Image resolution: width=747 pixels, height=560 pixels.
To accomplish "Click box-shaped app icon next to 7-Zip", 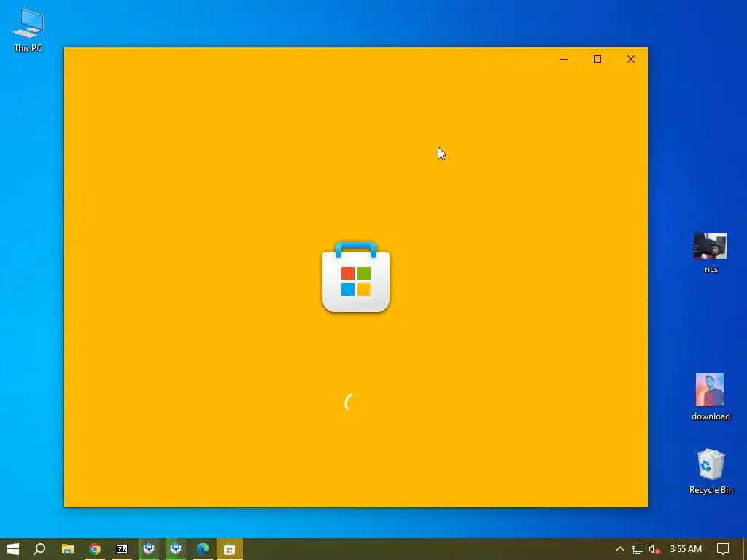I will (149, 549).
